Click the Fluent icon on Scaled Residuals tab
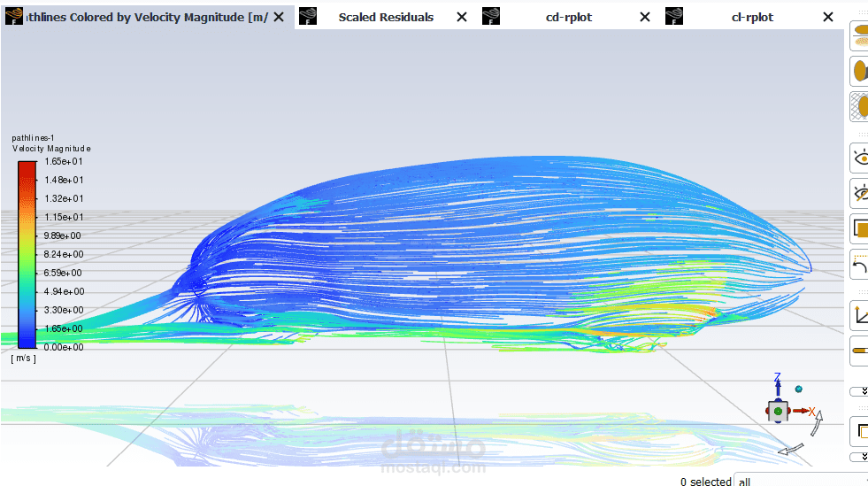The image size is (868, 486). click(308, 17)
